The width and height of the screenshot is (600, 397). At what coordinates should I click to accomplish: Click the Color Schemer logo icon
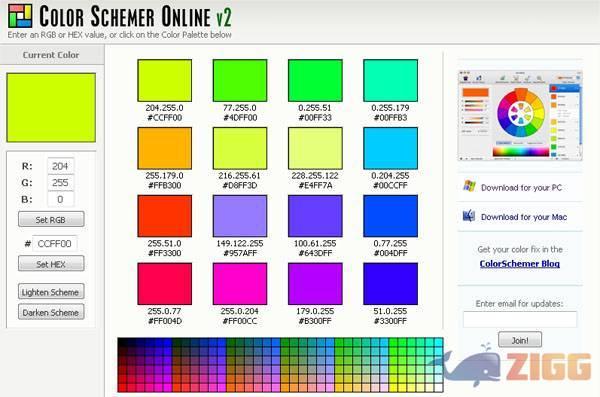20,15
